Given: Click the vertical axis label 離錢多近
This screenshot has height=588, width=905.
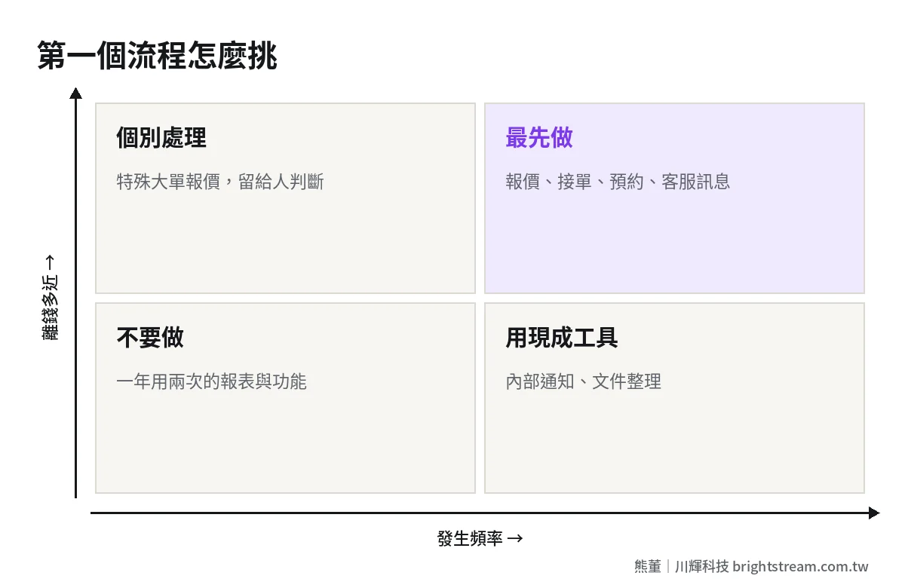Looking at the screenshot, I should tap(50, 298).
